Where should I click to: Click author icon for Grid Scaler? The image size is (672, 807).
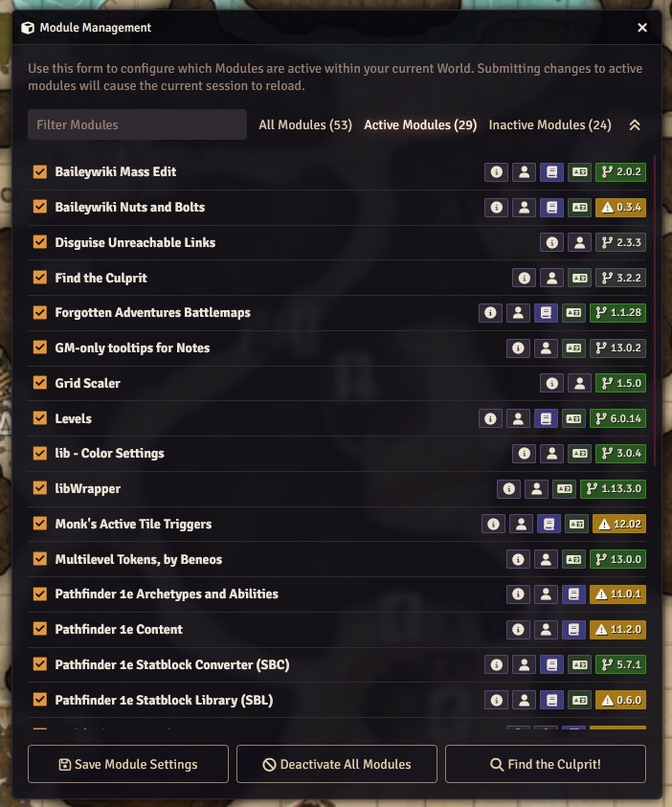click(x=579, y=384)
